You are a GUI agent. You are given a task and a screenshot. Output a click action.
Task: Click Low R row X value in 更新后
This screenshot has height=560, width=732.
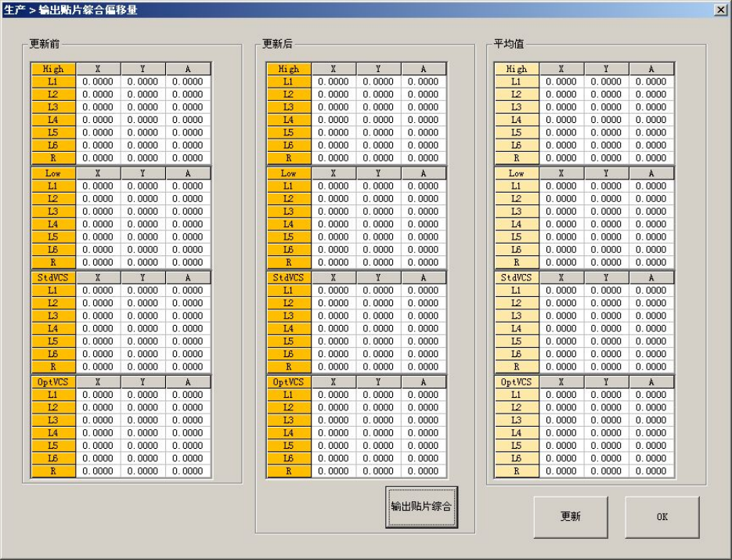coord(334,262)
